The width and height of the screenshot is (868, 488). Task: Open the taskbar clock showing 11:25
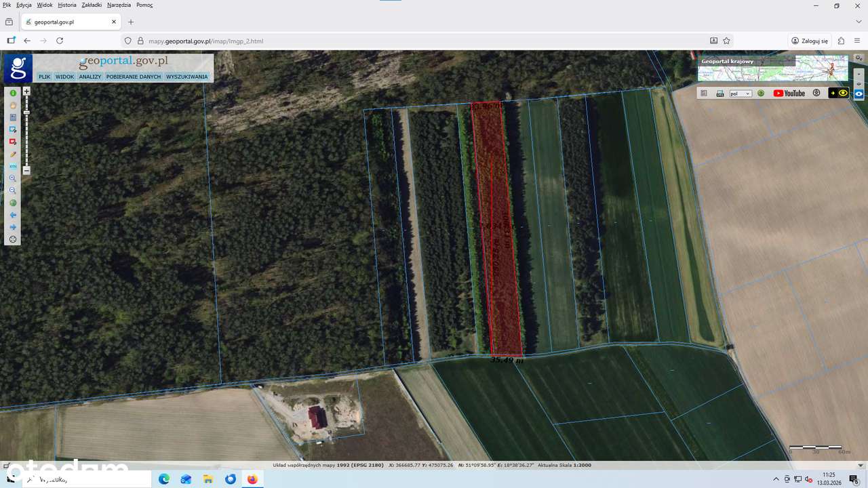pos(829,479)
